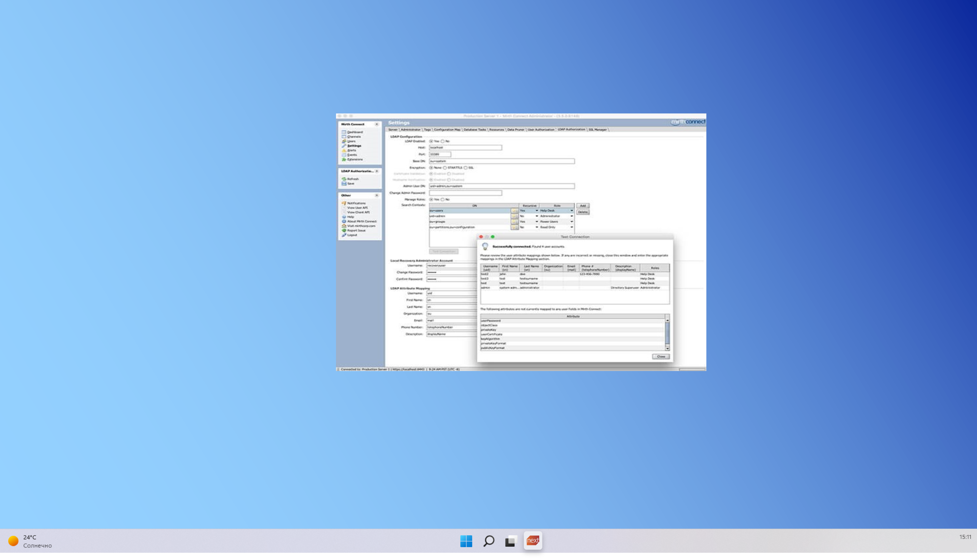Click the Refresh icon under LDAP Authorization
977x560 pixels.
344,179
